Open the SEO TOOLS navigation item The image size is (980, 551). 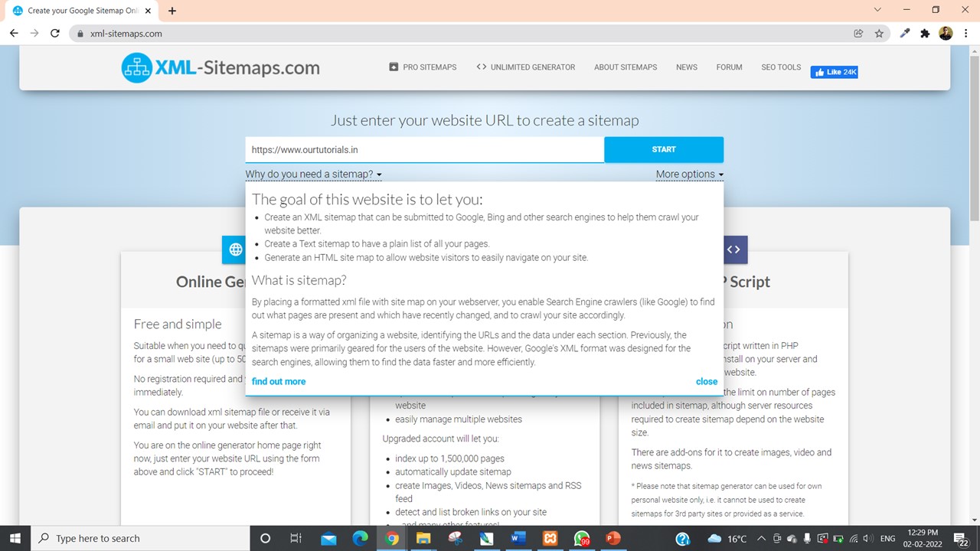(x=781, y=67)
